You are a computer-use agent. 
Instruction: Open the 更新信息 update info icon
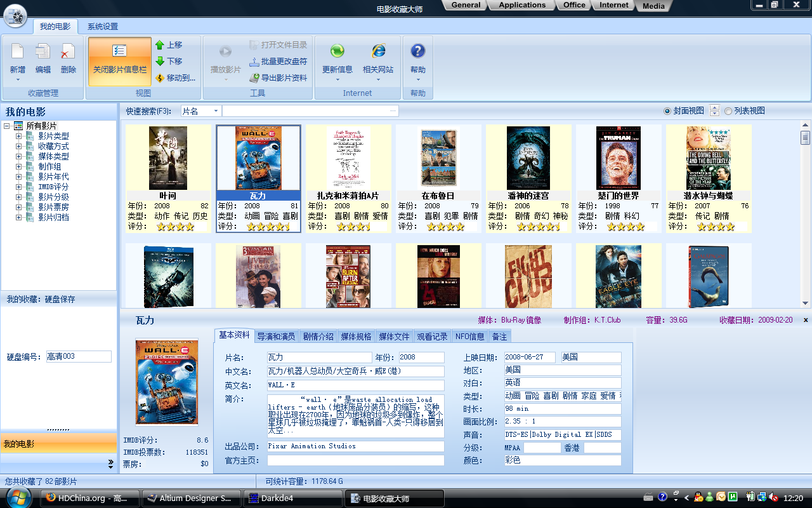point(337,53)
